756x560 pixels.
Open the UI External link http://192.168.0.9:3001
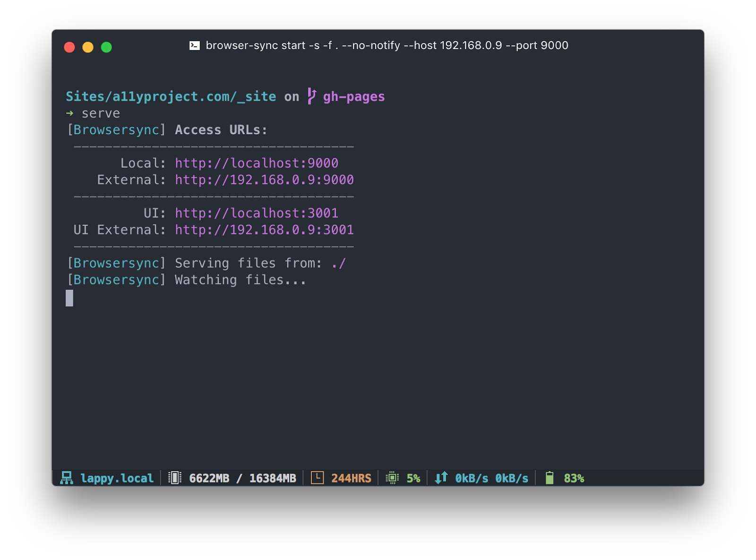[x=264, y=230]
